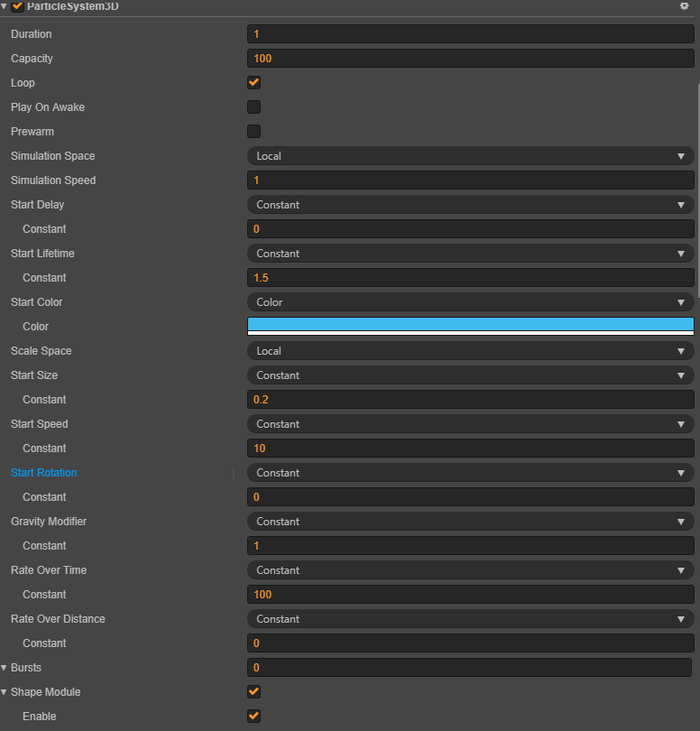
Task: Click the Simulation Speed input field
Action: tap(470, 180)
